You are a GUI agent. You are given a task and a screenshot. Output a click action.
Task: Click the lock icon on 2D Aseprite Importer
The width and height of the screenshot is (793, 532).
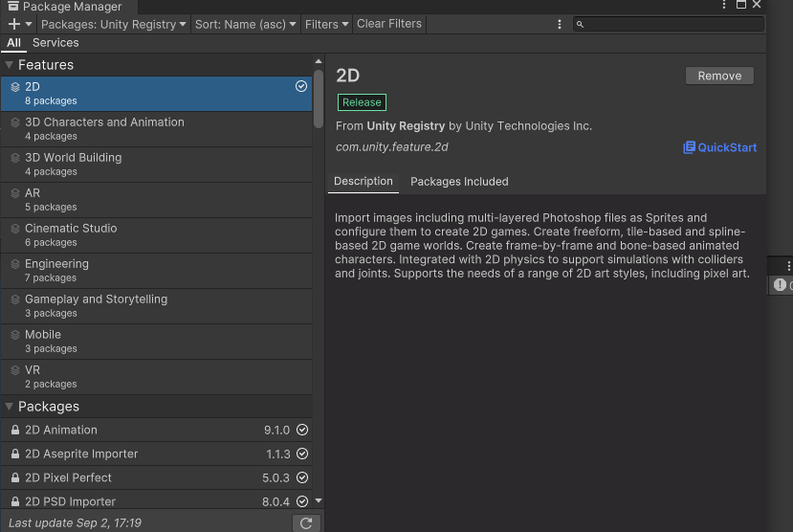(15, 454)
